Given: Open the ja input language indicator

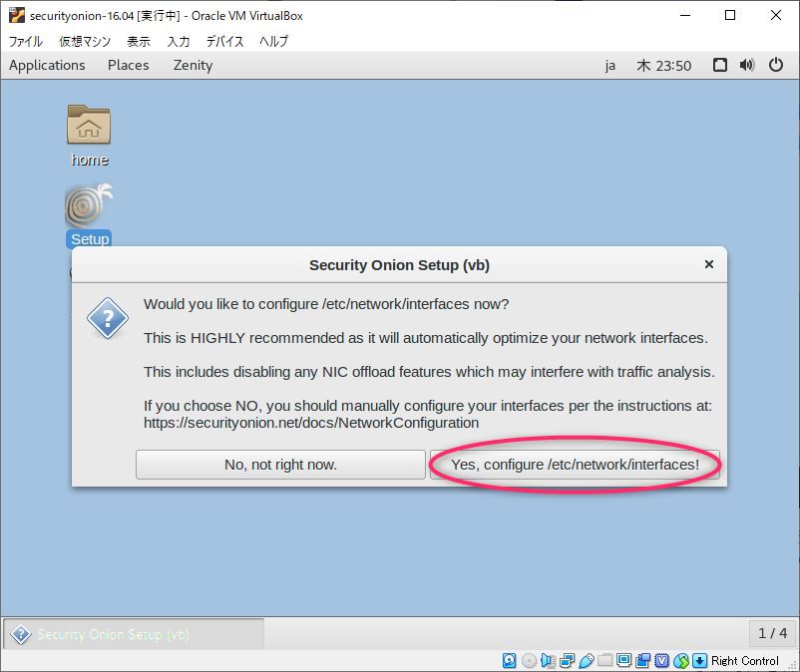Looking at the screenshot, I should coord(610,66).
